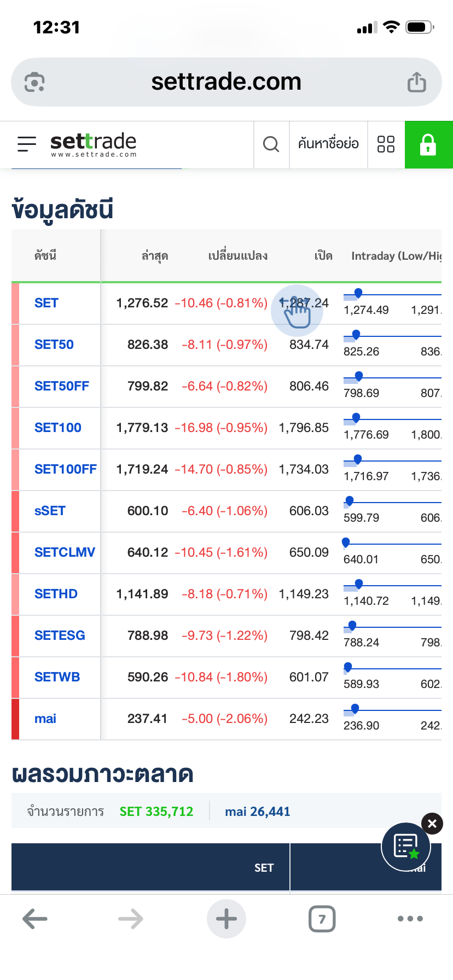Viewport: 453px width, 980px height.
Task: Select the SET tab in market summary
Action: (x=264, y=867)
